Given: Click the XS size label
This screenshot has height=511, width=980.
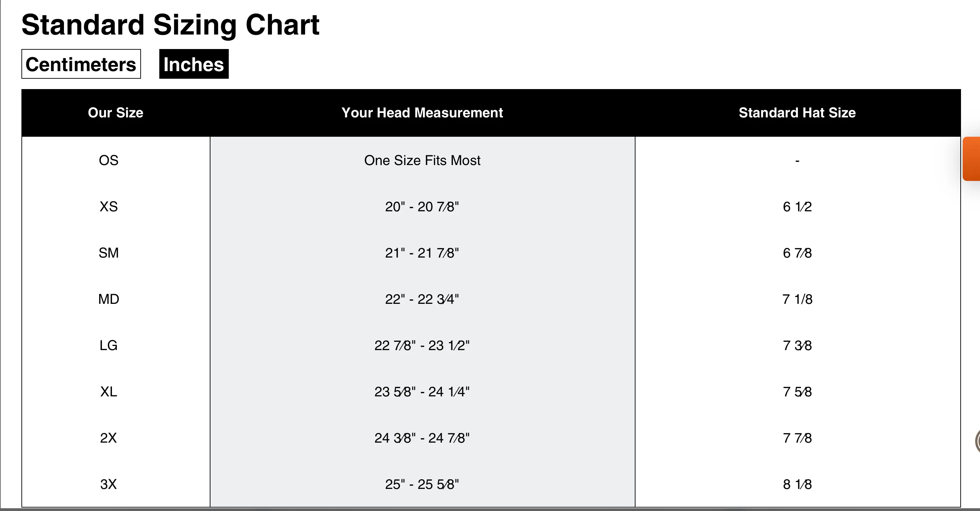Looking at the screenshot, I should click(109, 207).
